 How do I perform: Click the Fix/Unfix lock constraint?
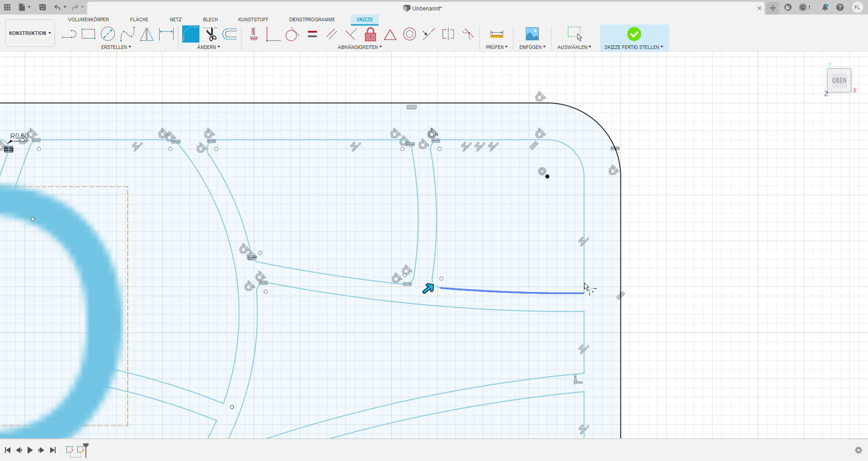point(370,34)
